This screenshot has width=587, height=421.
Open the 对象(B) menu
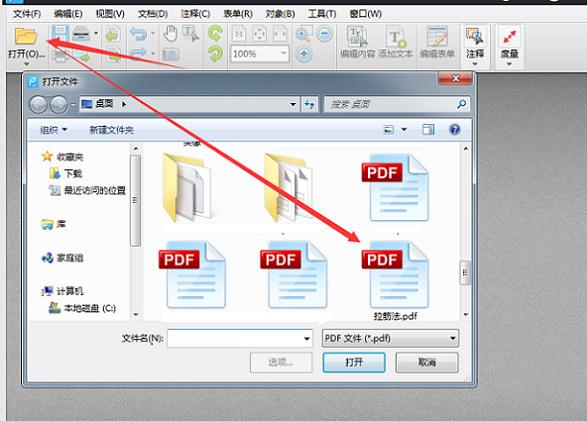click(x=280, y=14)
